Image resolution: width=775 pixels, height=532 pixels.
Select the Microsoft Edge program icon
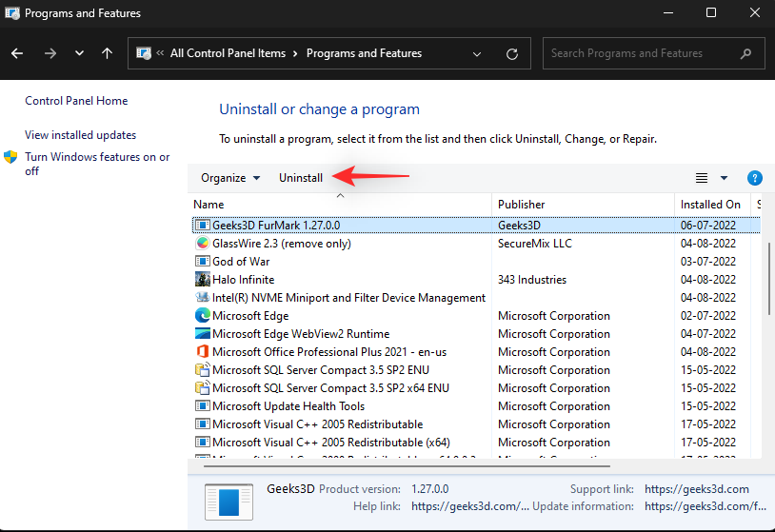[x=202, y=316]
